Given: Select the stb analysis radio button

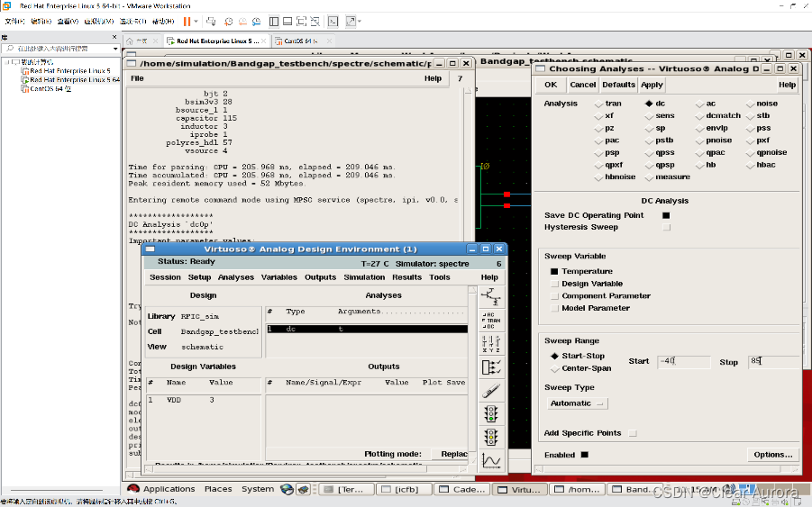Looking at the screenshot, I should [750, 116].
